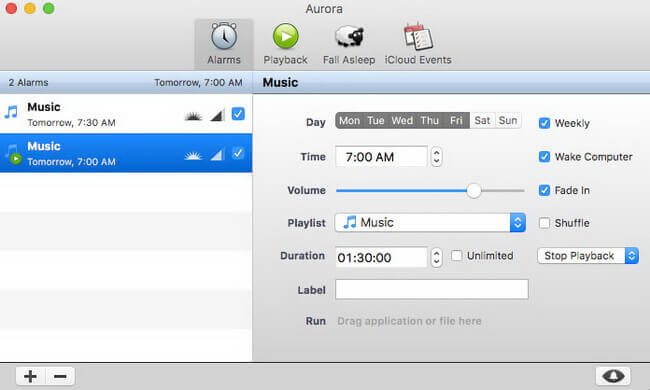Click the eye preview button
The width and height of the screenshot is (650, 390).
point(613,376)
